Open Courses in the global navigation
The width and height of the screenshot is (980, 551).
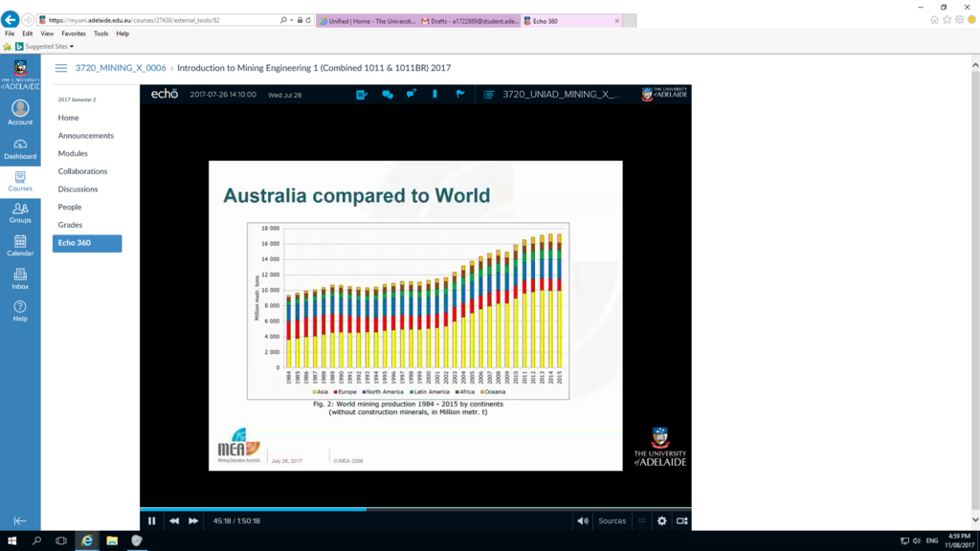(20, 182)
